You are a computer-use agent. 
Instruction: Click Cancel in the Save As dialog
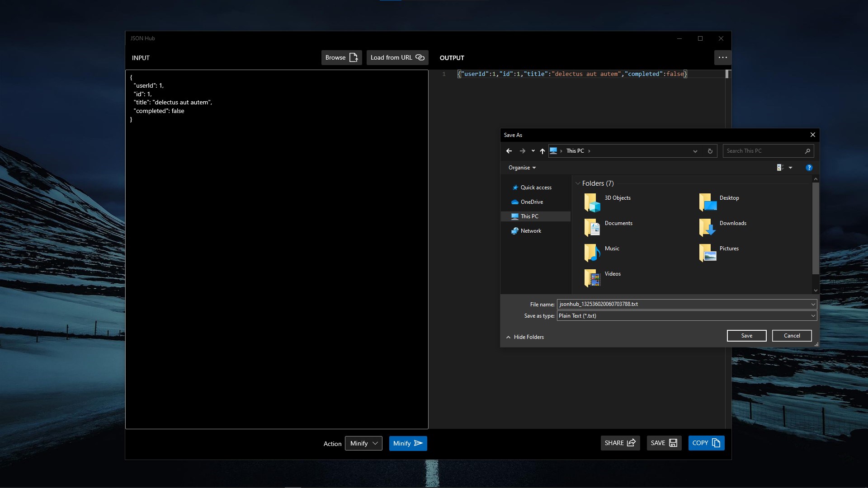pyautogui.click(x=792, y=336)
